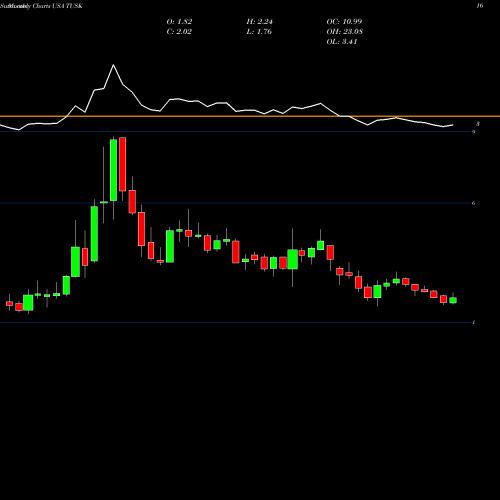Click the orange horizontal indicator line
The image size is (500, 500).
[250, 116]
